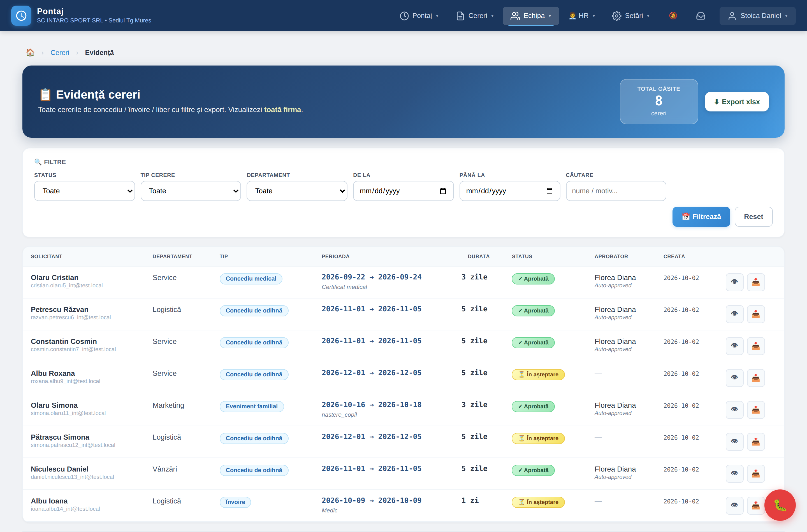Click the Învoire type badge
807x532 pixels.
tap(235, 502)
